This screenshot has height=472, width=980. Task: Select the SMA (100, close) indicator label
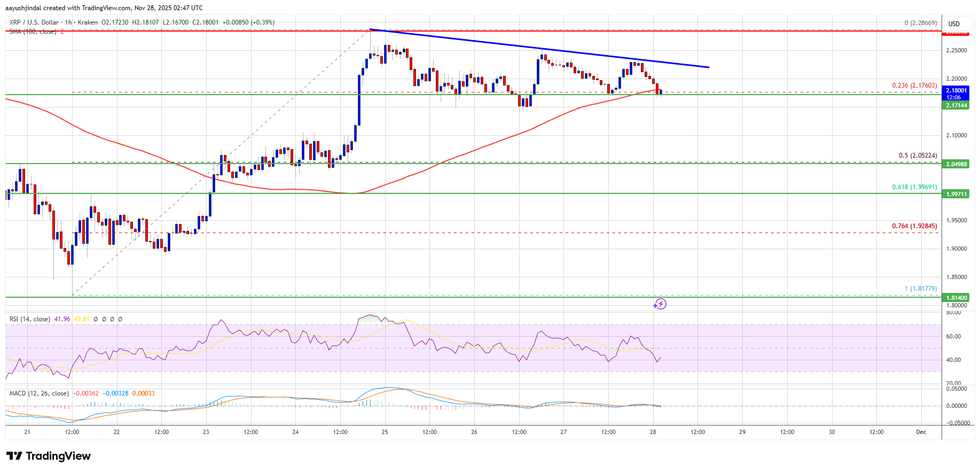33,32
